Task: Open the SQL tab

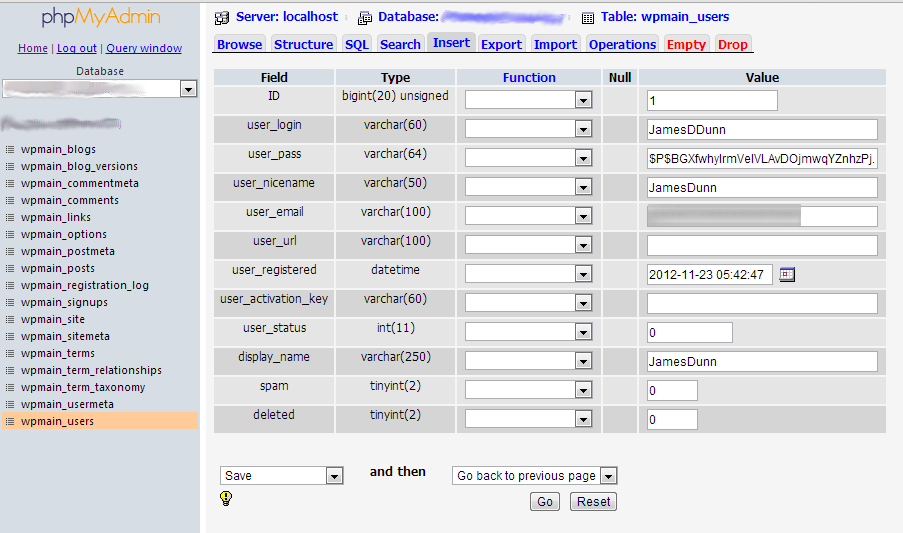Action: 356,44
